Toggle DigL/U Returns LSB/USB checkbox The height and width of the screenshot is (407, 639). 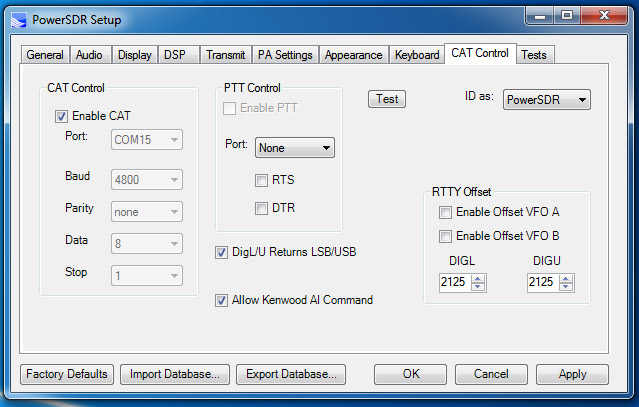[221, 253]
